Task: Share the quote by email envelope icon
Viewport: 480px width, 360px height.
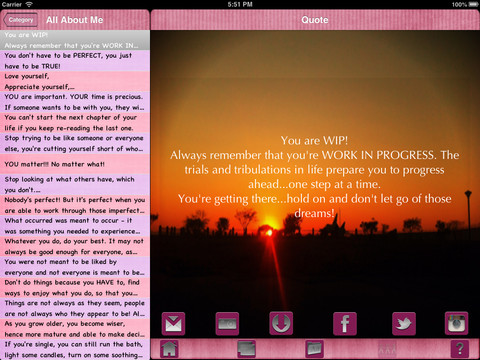Action: coord(173,323)
